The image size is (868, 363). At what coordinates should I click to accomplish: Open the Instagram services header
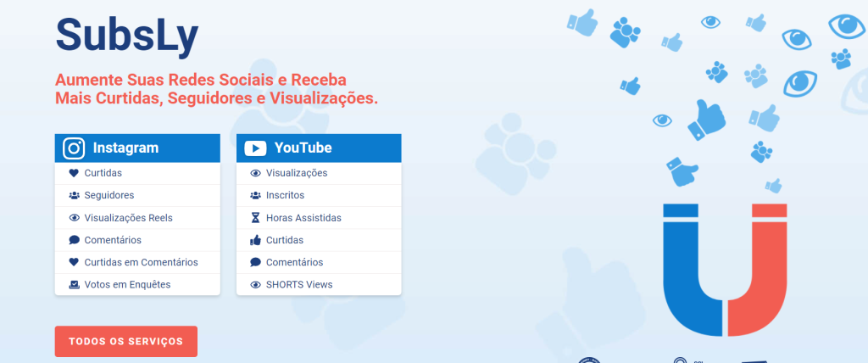137,148
